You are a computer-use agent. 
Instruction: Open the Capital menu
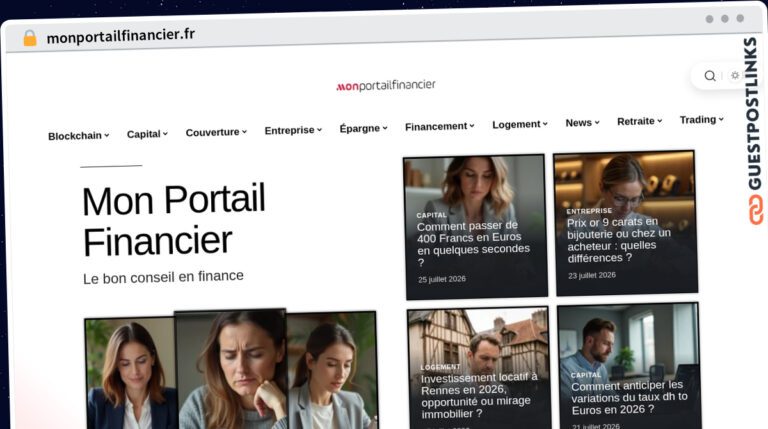147,134
